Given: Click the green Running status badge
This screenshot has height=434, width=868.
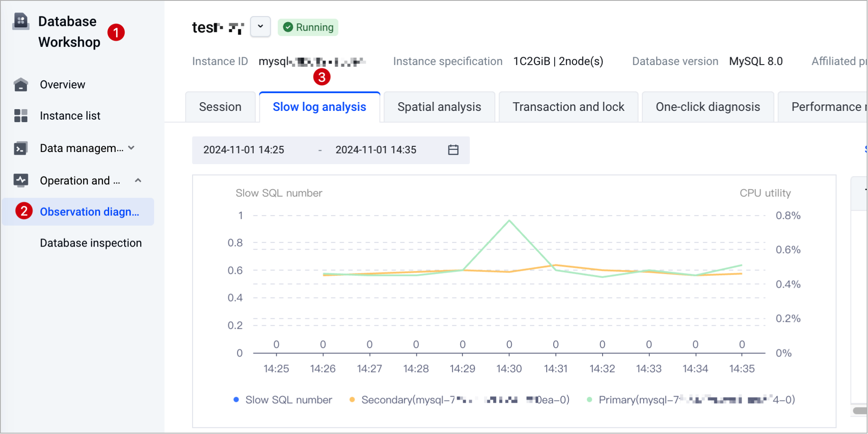Looking at the screenshot, I should (x=308, y=27).
